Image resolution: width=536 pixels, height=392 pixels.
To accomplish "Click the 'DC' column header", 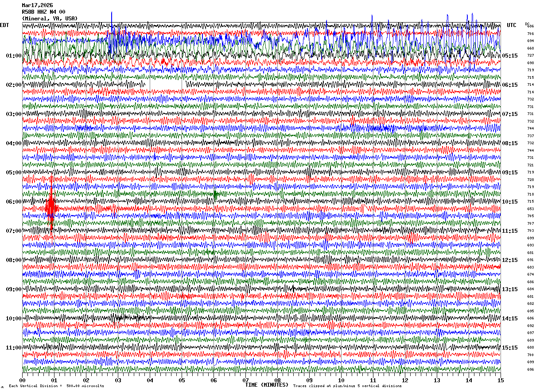I will click(x=527, y=24).
